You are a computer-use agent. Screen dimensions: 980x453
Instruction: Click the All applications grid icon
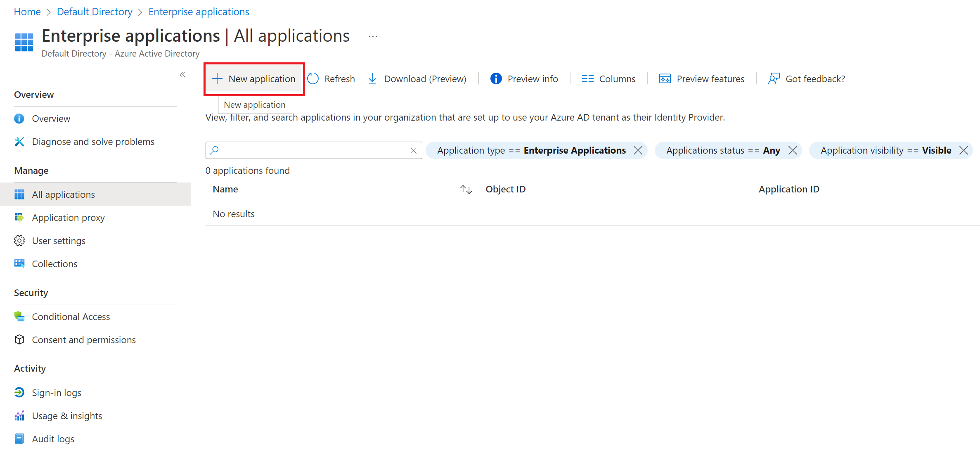pos(19,194)
